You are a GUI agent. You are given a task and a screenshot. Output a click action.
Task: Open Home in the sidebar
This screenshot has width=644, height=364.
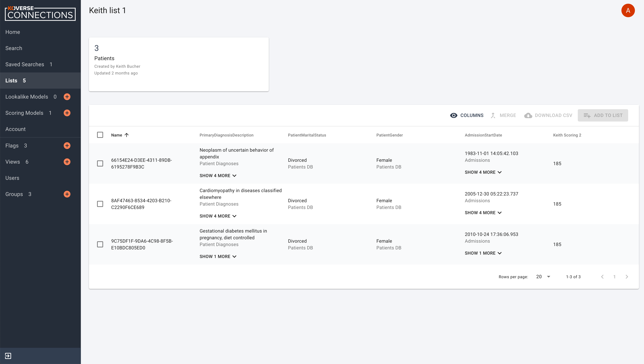point(40,32)
